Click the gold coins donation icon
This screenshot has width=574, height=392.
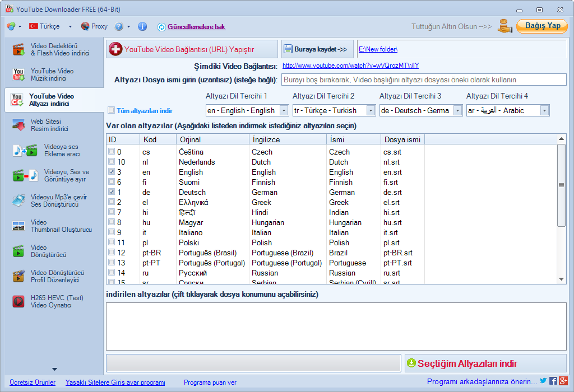click(505, 26)
